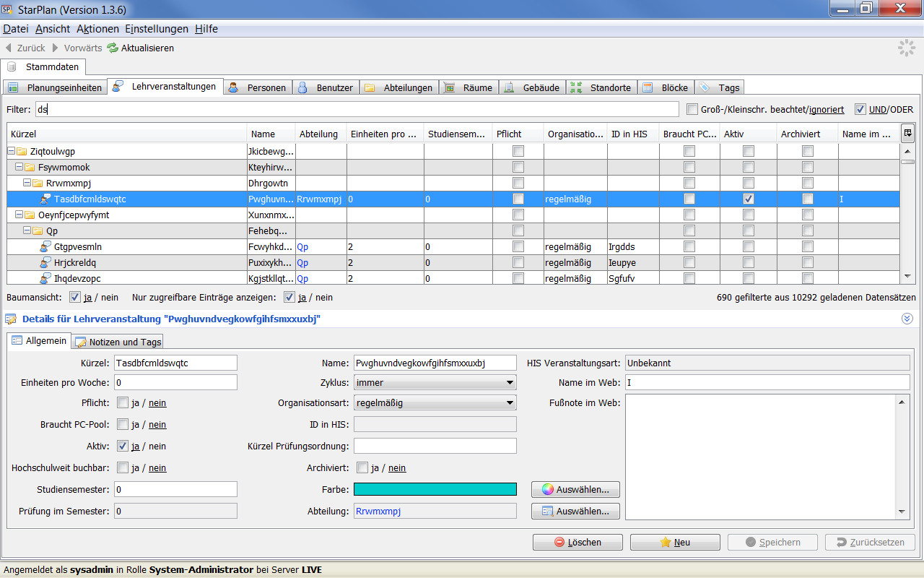The height and width of the screenshot is (578, 924).
Task: Click the table vertical scrollbar down arrow
Action: 907,277
